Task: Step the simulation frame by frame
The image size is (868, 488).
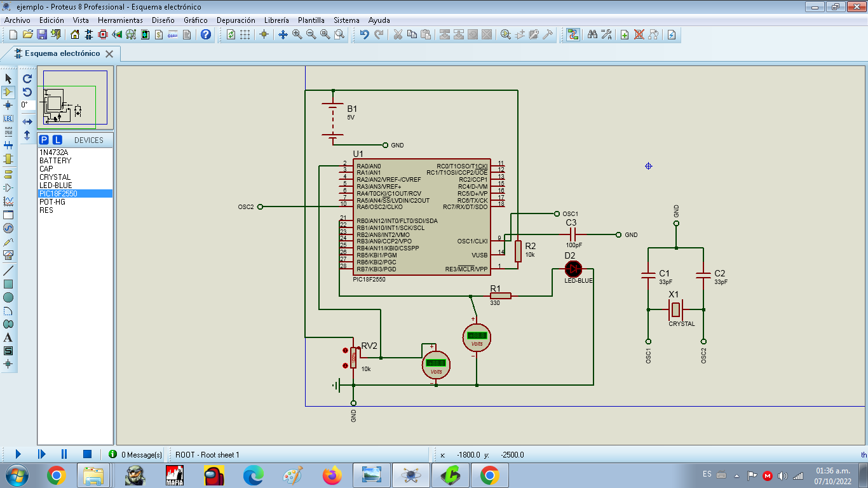Action: [x=41, y=454]
